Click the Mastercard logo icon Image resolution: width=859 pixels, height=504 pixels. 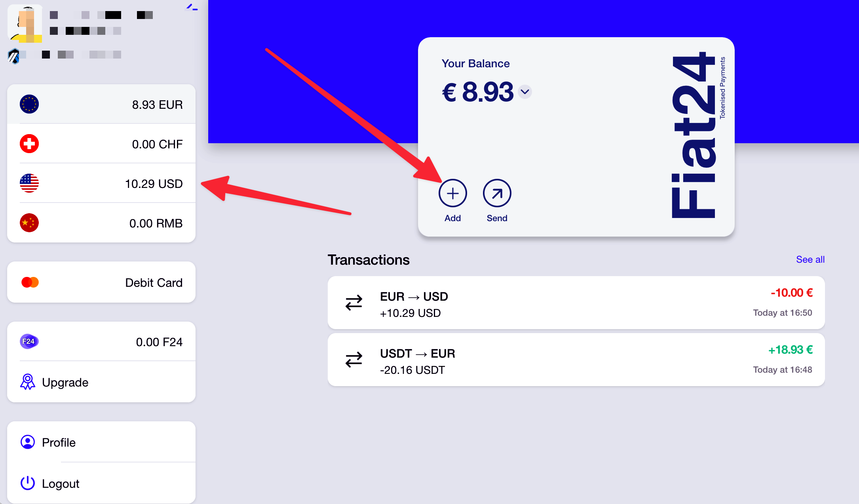(30, 282)
